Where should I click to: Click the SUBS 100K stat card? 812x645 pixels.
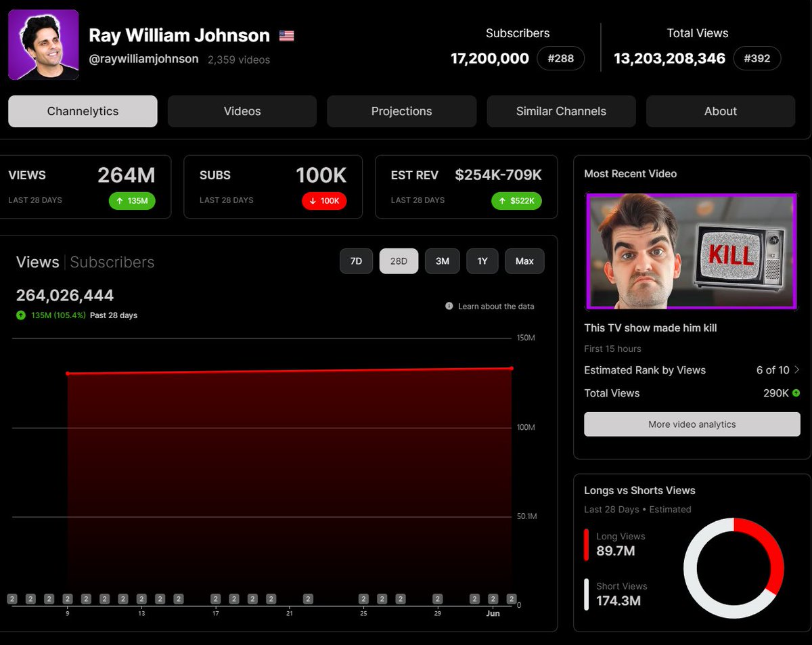pyautogui.click(x=273, y=187)
